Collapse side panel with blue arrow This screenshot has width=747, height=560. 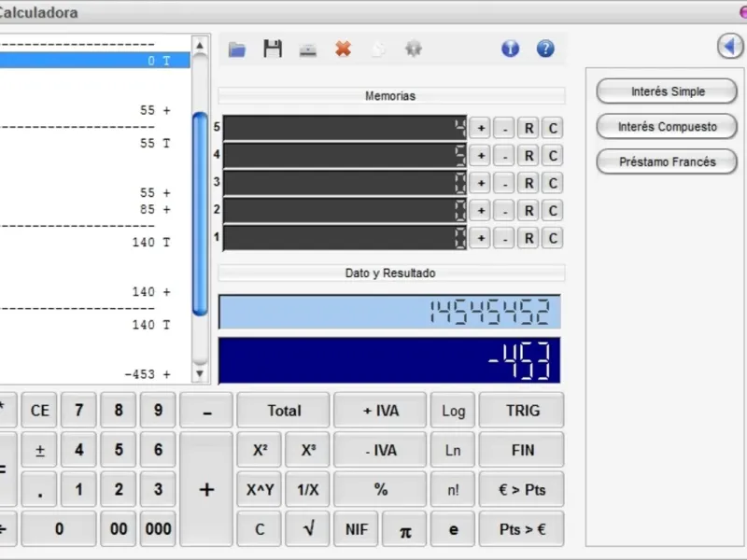point(730,46)
